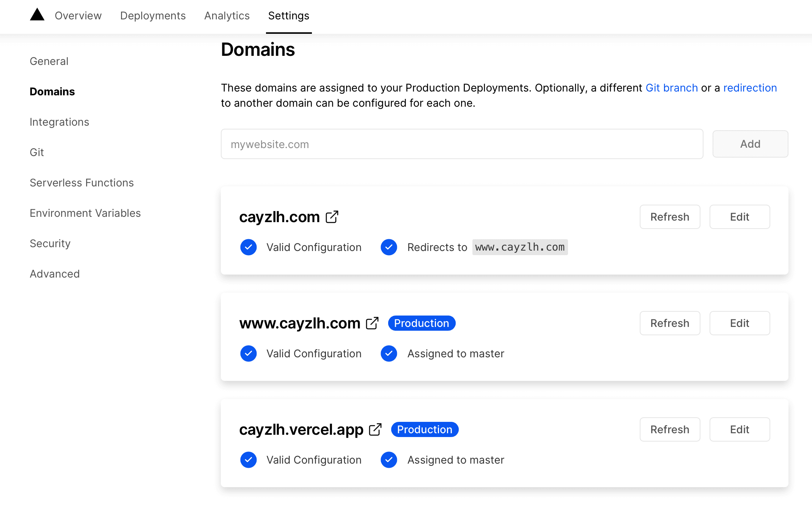Open the redirection documentation link
This screenshot has height=505, width=812.
pos(750,88)
